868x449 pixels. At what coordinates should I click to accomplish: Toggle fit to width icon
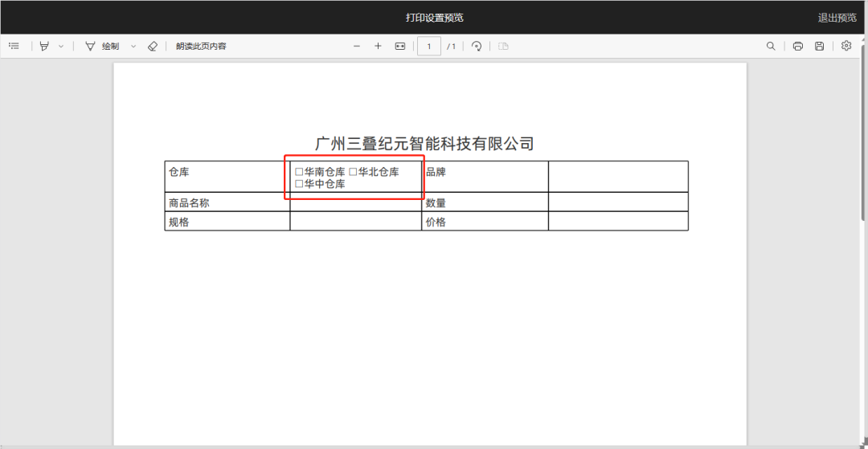pyautogui.click(x=399, y=47)
